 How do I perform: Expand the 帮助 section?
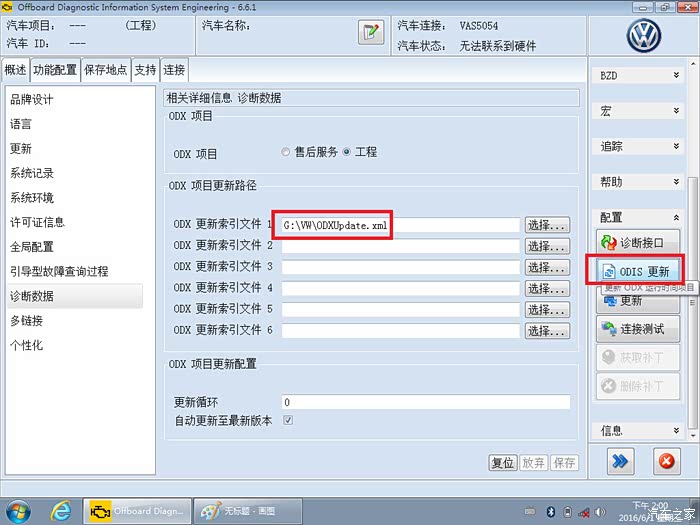(x=638, y=181)
